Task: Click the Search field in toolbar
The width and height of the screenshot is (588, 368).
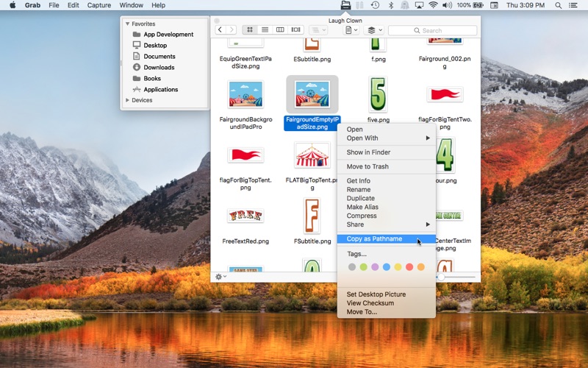Action: pos(434,30)
